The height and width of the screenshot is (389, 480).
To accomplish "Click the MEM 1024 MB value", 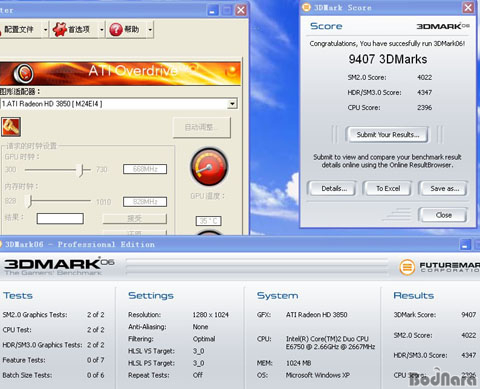I will (298, 363).
